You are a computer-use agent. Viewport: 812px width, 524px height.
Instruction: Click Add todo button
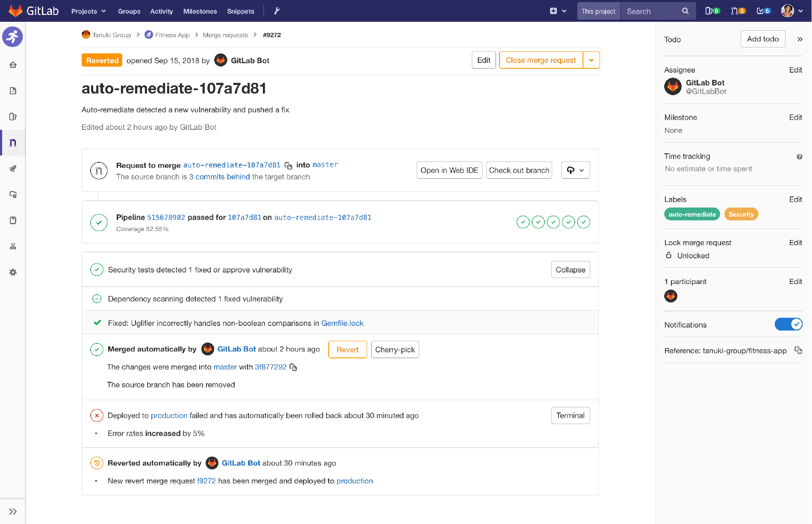(x=763, y=39)
